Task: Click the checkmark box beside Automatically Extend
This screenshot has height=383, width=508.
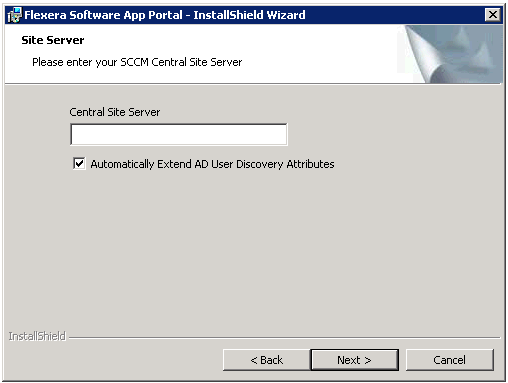Action: [79, 164]
